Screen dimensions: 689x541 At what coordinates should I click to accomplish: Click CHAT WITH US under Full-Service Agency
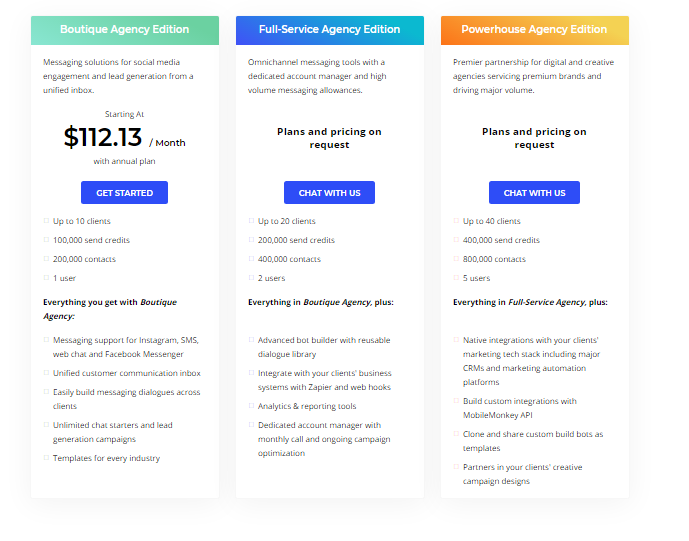point(329,192)
